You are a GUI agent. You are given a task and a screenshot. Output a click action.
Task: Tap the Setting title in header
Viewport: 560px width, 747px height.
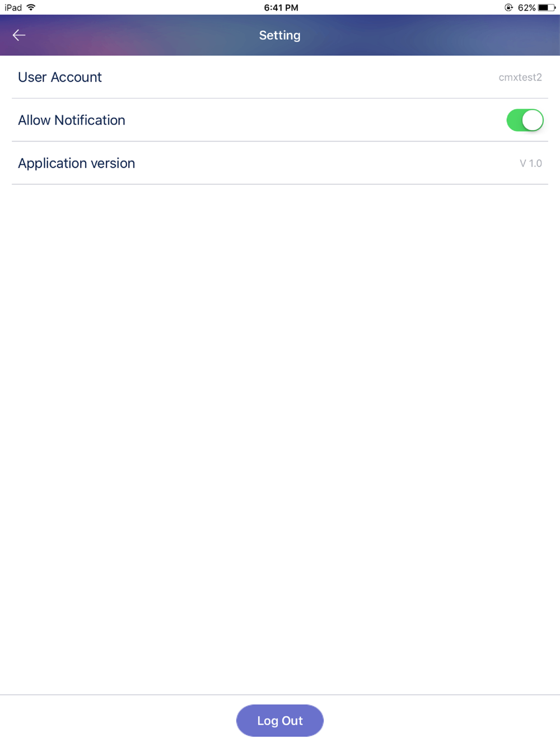pos(280,35)
